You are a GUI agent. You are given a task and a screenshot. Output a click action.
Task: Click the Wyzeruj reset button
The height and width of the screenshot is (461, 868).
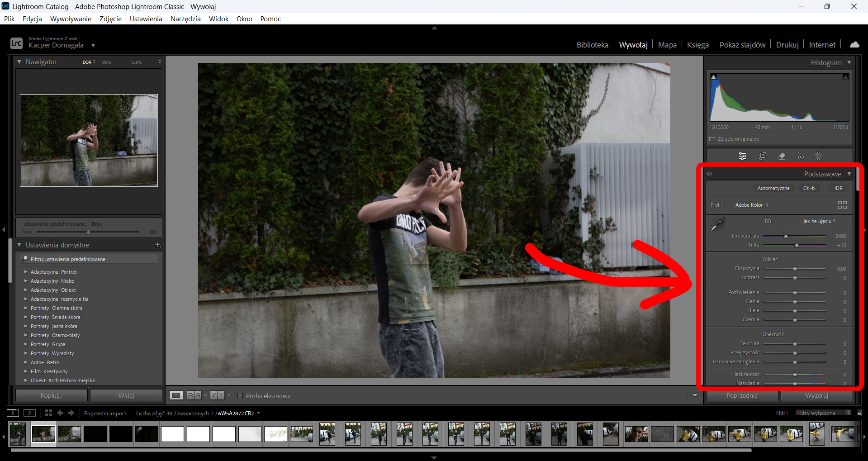(816, 395)
